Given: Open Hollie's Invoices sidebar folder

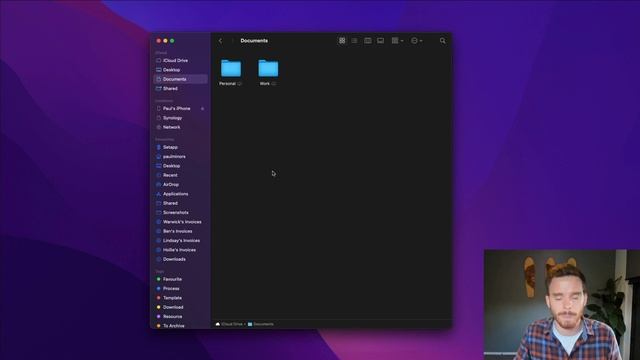Looking at the screenshot, I should (180, 250).
